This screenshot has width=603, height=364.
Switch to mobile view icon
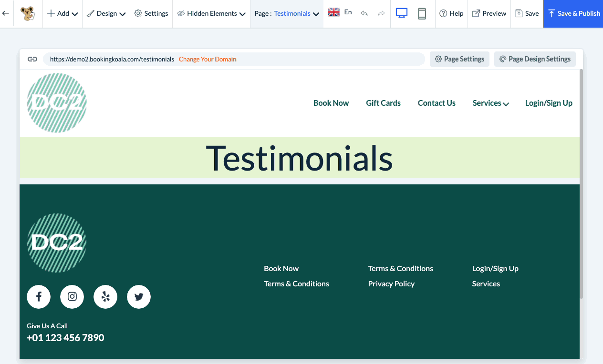click(x=422, y=13)
